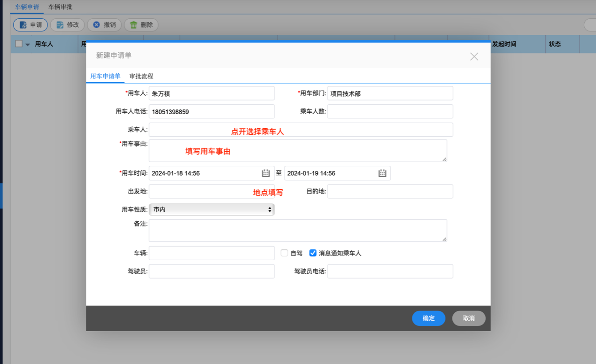Screen dimensions: 596x364
Task: Click the 删除 delete toolbar button
Action: [x=141, y=25]
